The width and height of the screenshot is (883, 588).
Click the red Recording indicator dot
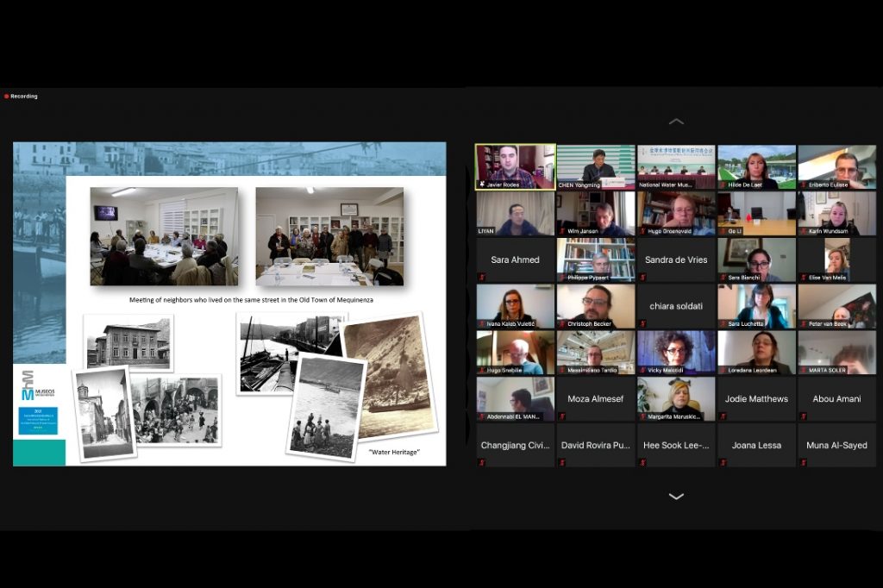[x=6, y=97]
